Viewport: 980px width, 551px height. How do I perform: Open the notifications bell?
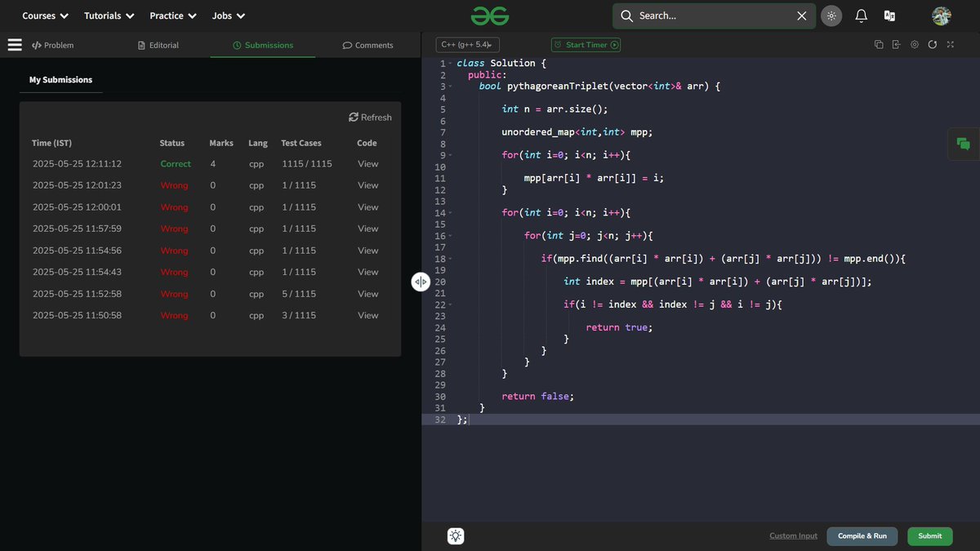click(x=861, y=16)
